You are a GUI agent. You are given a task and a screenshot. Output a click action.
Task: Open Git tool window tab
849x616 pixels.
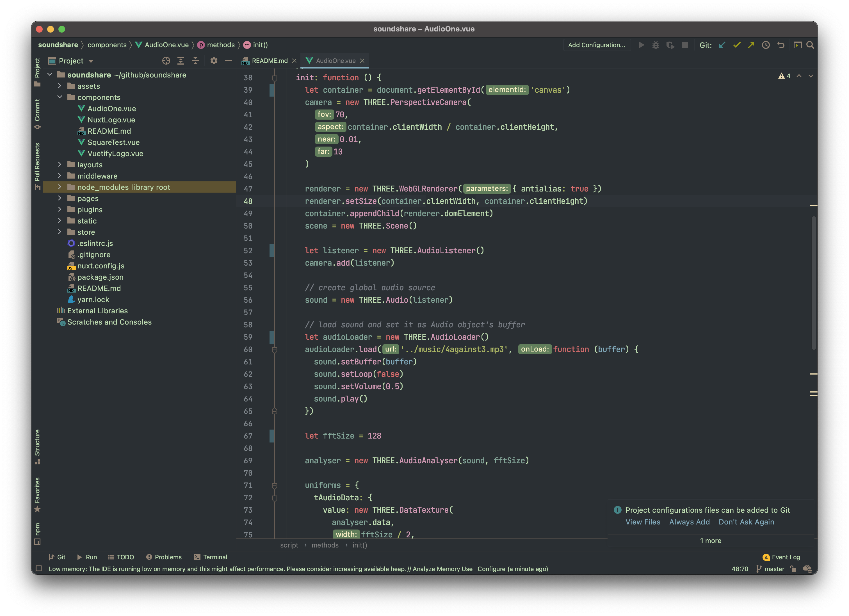(x=57, y=557)
